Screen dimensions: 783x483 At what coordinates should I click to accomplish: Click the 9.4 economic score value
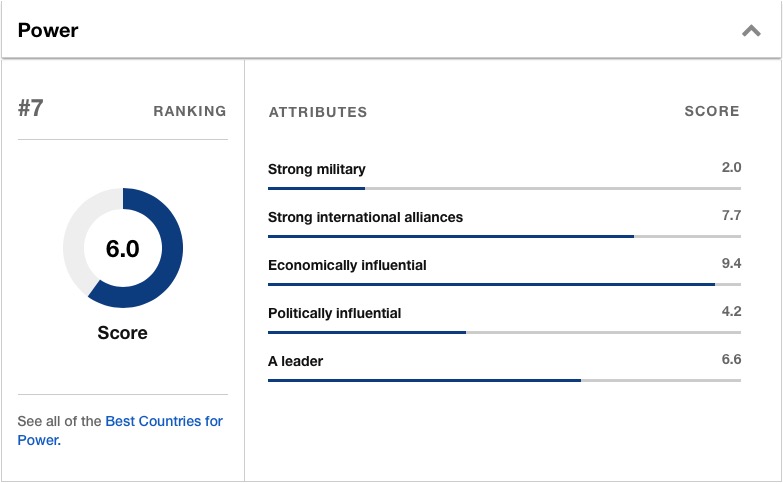click(731, 263)
